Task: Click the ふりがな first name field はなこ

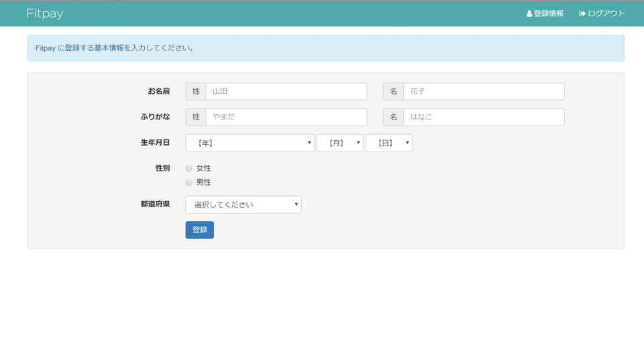Action: (483, 117)
